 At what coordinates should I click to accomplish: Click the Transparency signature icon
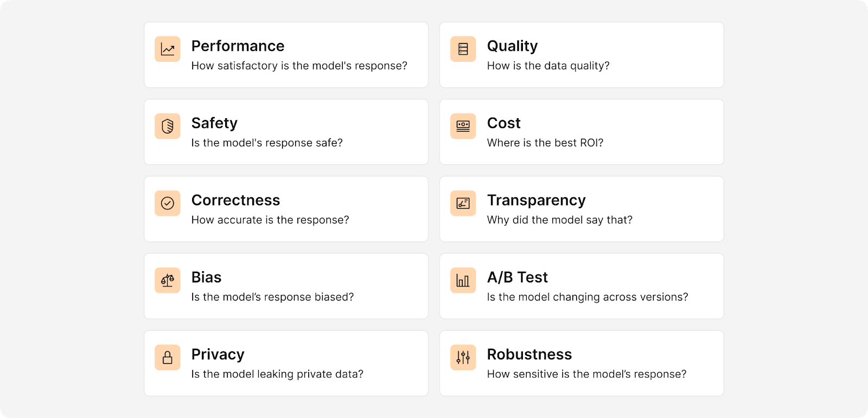(463, 203)
